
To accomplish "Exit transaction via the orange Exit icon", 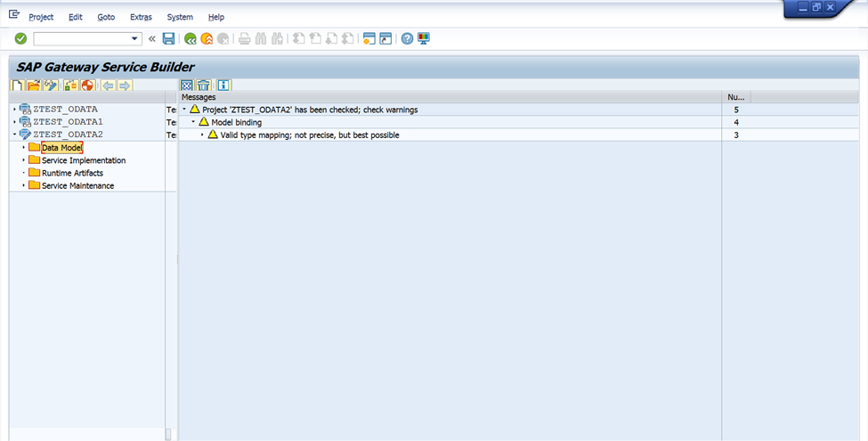I will pos(207,38).
